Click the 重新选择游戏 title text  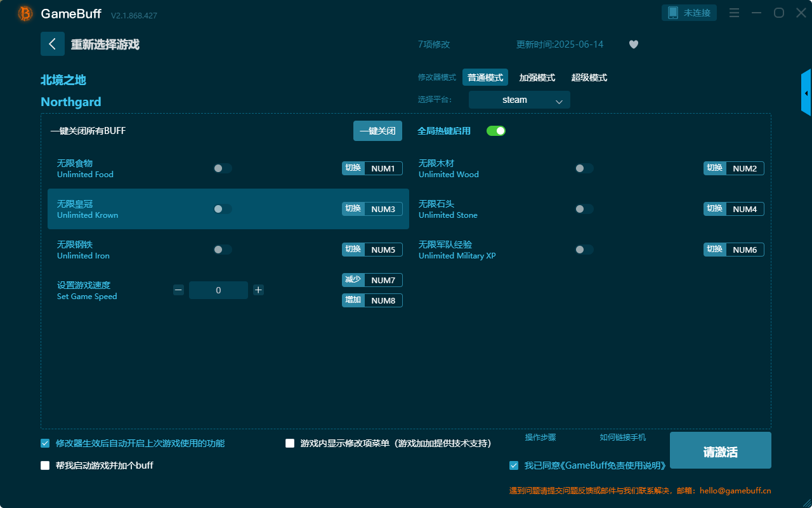tap(105, 44)
